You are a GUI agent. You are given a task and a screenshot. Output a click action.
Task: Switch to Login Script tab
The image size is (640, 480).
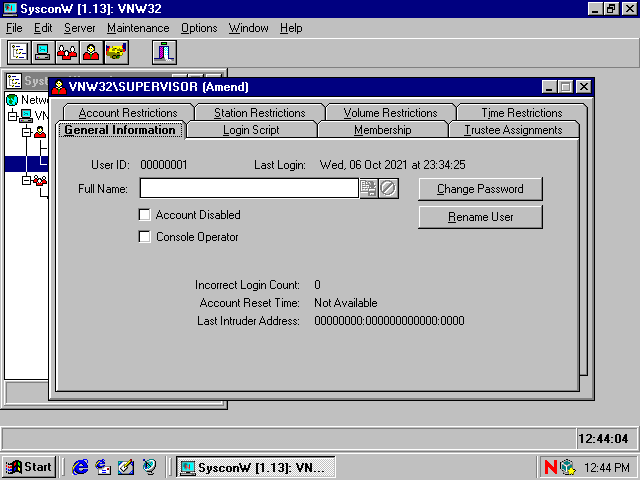click(251, 130)
